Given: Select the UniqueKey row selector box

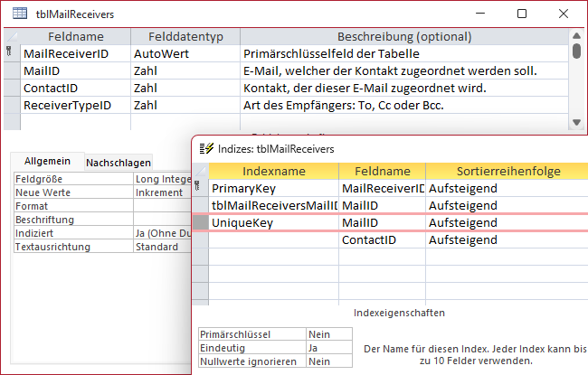Looking at the screenshot, I should point(201,223).
